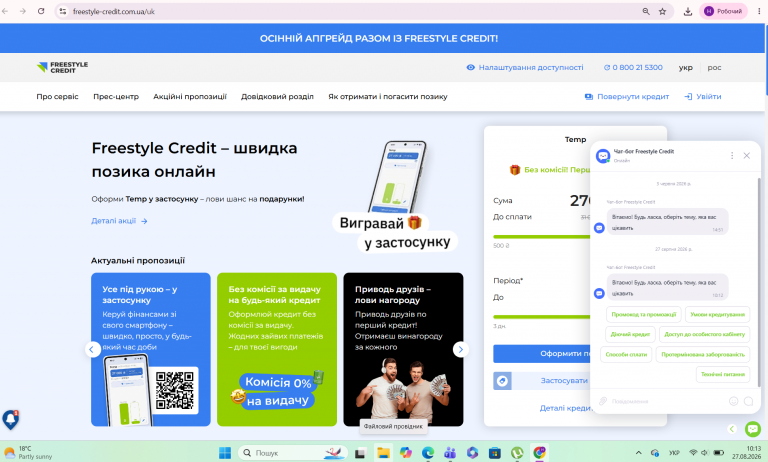Open File Explorer from the taskbar

(x=383, y=453)
